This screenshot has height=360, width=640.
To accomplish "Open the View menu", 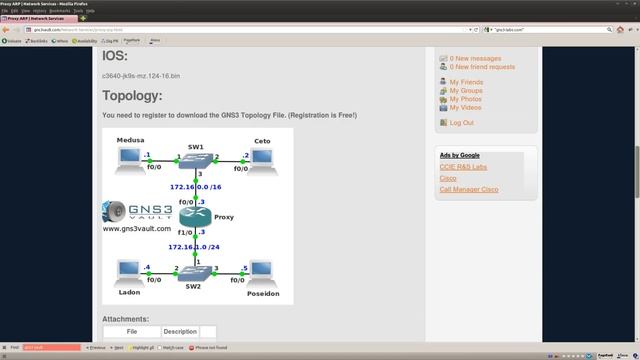I will tap(25, 11).
